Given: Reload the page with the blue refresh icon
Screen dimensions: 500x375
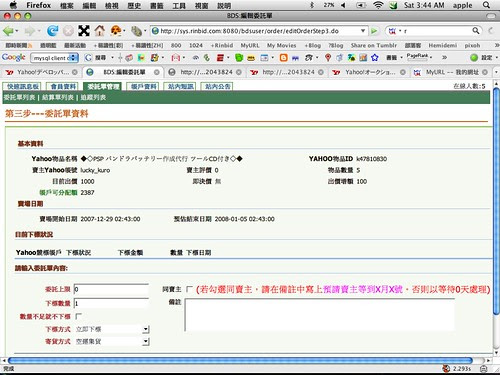Looking at the screenshot, I should point(52,31).
